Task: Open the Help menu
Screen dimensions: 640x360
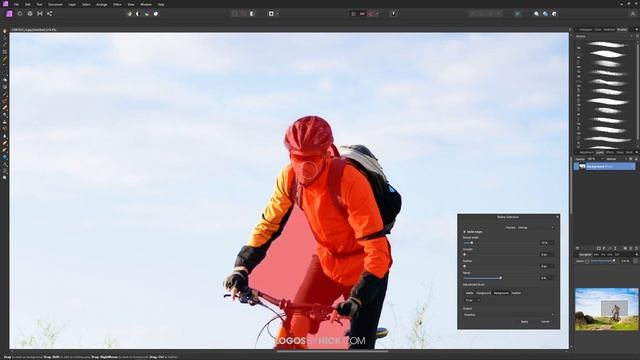Action: click(161, 4)
